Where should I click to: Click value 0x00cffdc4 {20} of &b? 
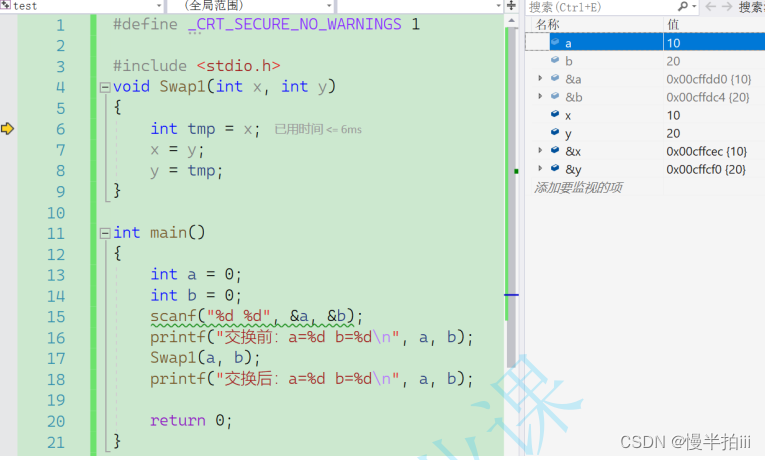pyautogui.click(x=707, y=97)
